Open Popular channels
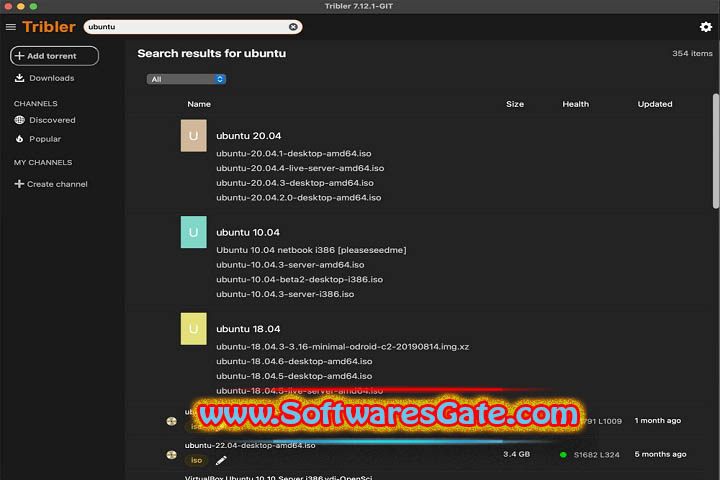Image resolution: width=720 pixels, height=480 pixels. [x=45, y=139]
